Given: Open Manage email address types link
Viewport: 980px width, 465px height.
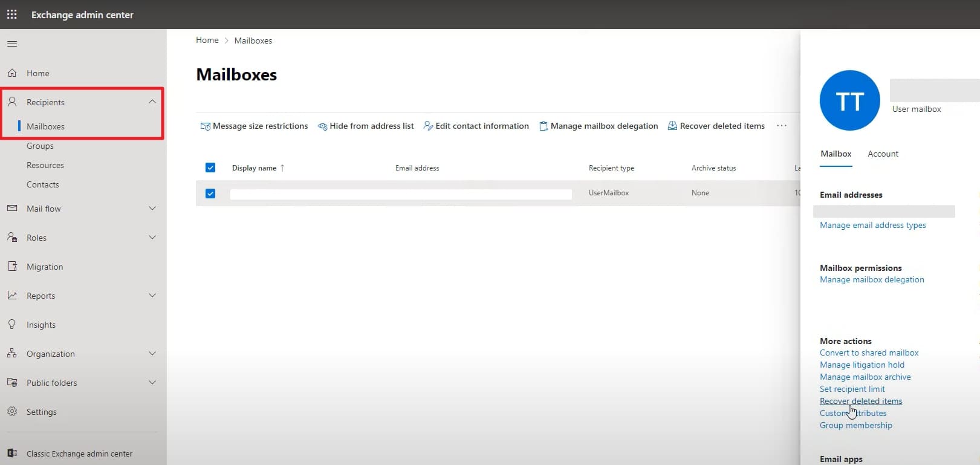Looking at the screenshot, I should tap(872, 225).
